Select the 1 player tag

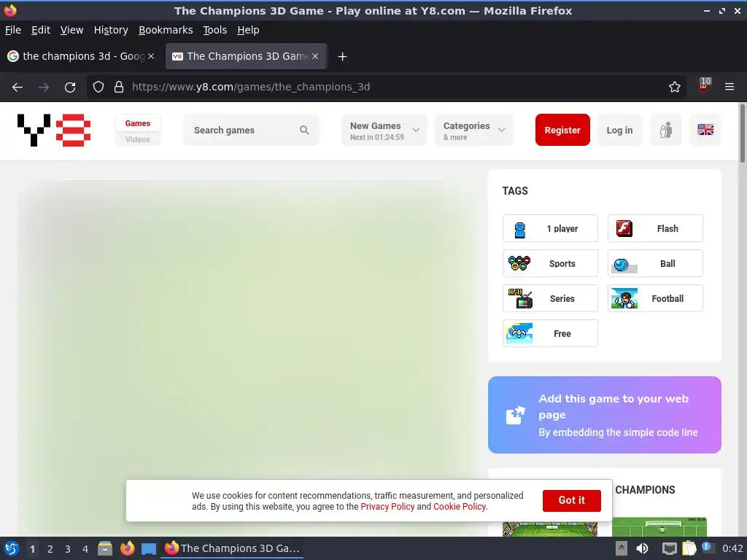click(550, 228)
